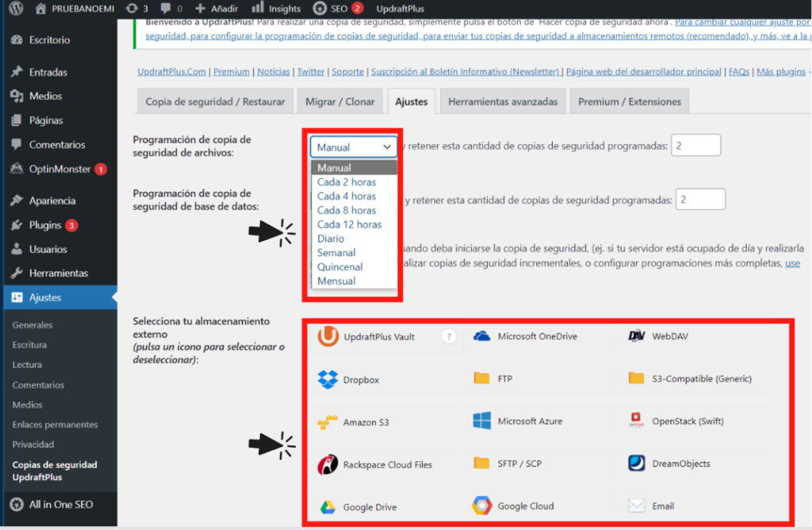
Task: Select the UpdraftPlus Vault storage icon
Action: click(x=327, y=337)
